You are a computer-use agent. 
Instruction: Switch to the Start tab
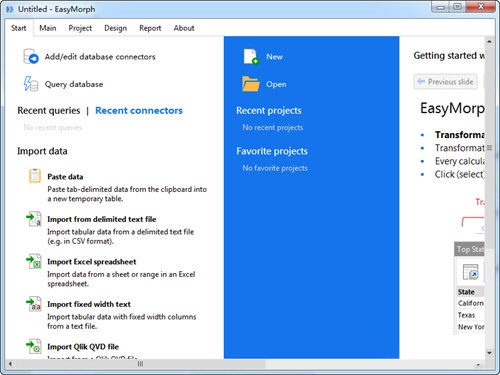tap(19, 28)
